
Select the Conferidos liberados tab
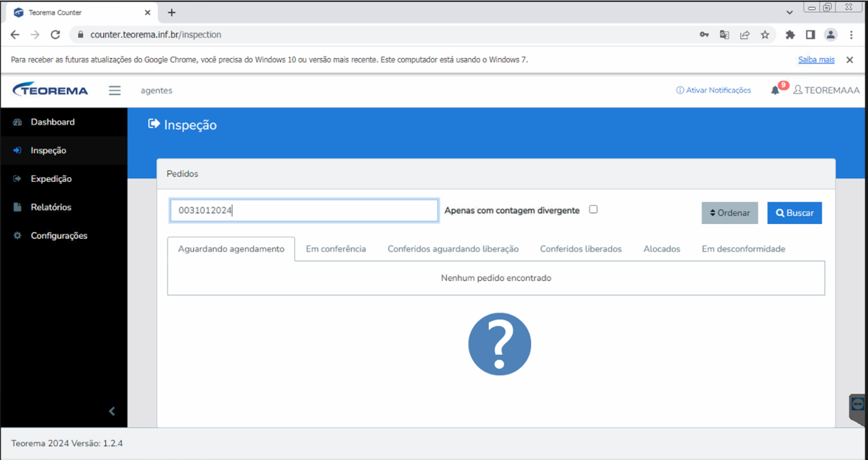pyautogui.click(x=581, y=249)
